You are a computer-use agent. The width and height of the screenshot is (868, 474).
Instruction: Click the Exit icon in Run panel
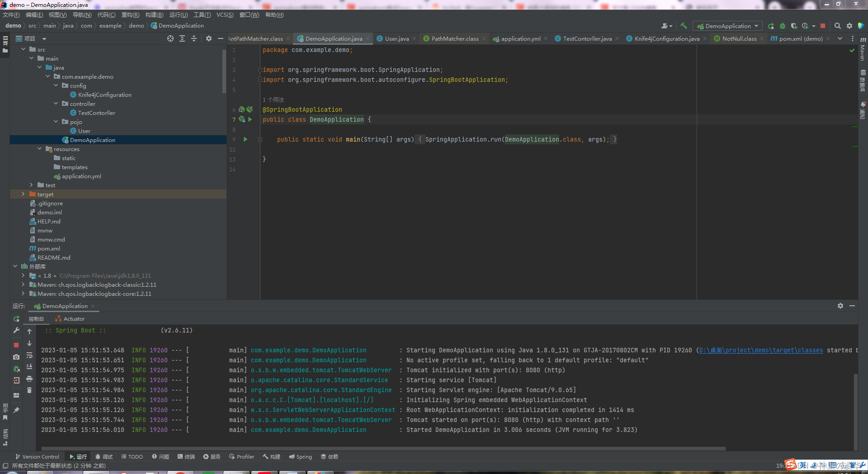[16, 380]
